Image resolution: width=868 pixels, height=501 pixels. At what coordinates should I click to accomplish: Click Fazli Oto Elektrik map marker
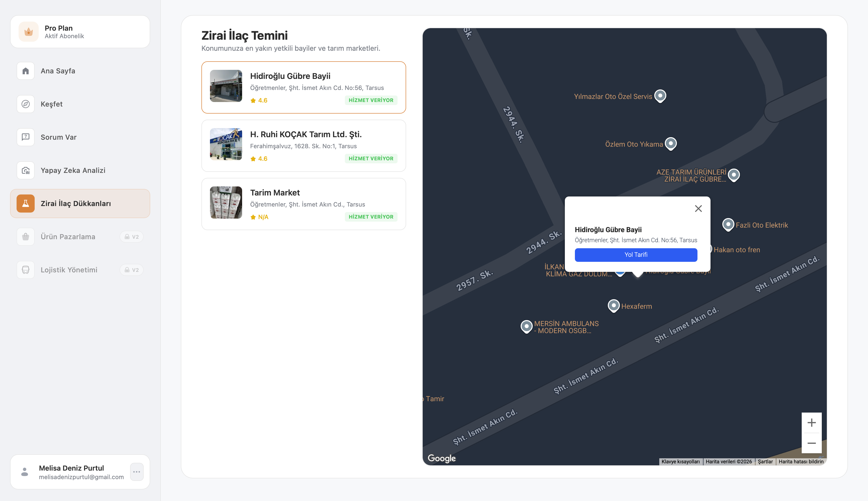coord(728,224)
